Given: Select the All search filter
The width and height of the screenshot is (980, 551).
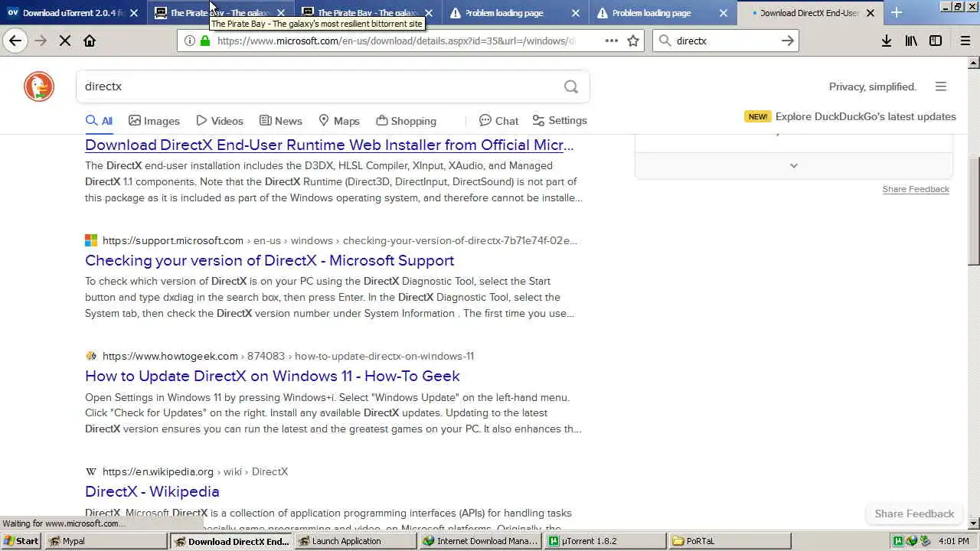Looking at the screenshot, I should 99,121.
